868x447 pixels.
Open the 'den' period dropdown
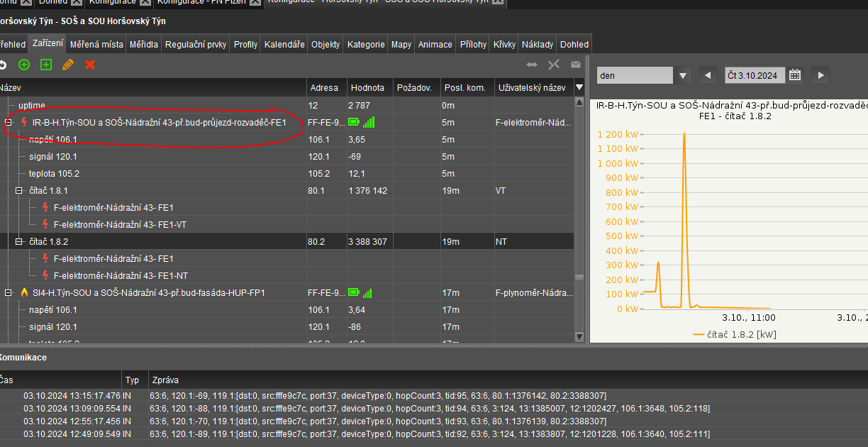pos(683,75)
